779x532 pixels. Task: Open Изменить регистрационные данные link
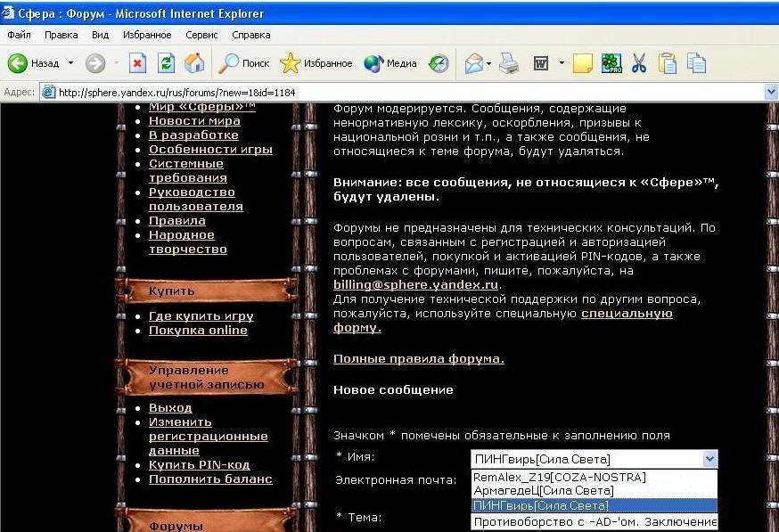[x=209, y=436]
